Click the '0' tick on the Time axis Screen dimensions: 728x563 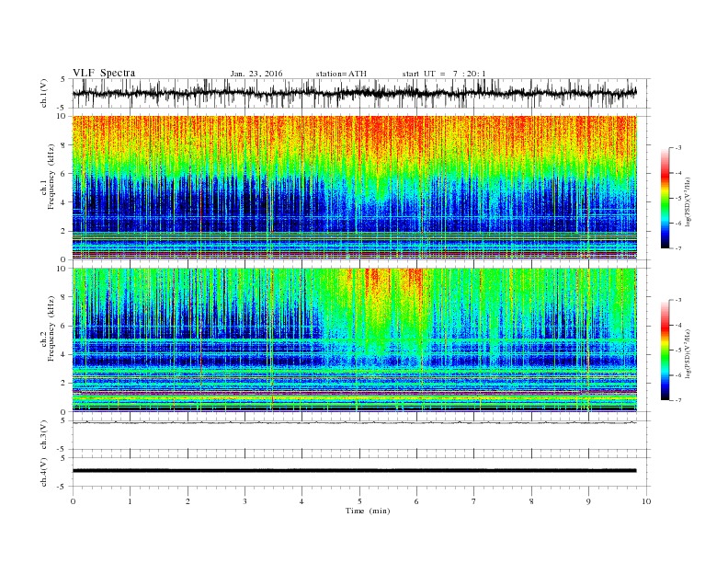(x=73, y=501)
